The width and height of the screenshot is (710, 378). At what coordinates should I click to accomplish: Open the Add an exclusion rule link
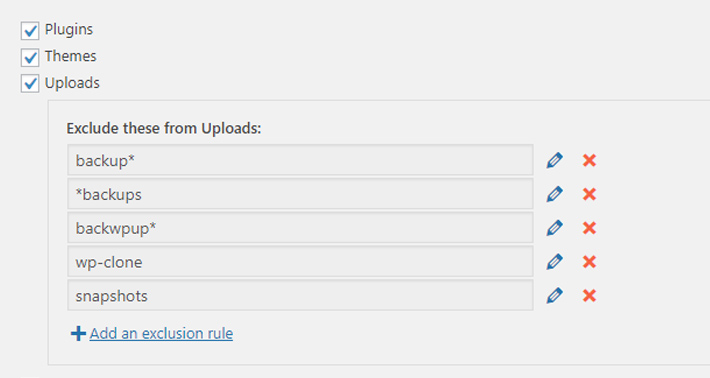[x=161, y=334]
